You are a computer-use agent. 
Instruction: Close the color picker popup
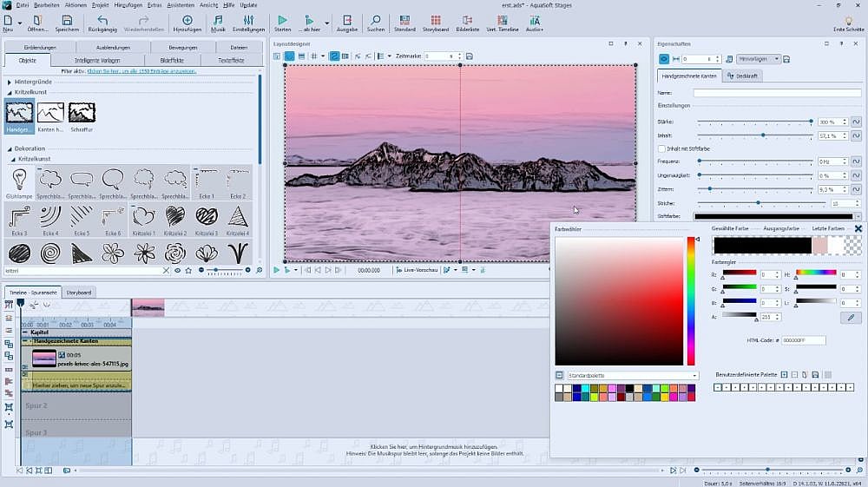coord(858,228)
